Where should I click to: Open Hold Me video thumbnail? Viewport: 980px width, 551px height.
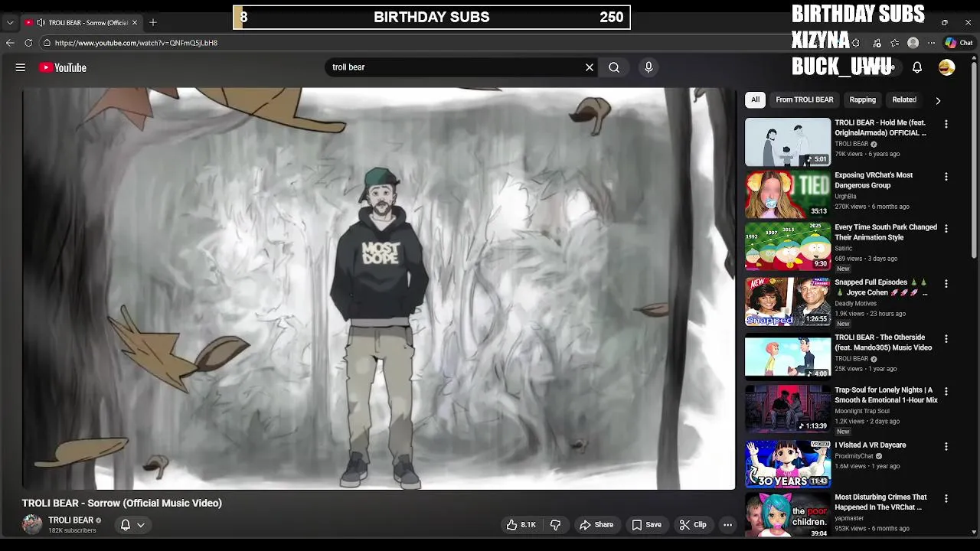788,142
